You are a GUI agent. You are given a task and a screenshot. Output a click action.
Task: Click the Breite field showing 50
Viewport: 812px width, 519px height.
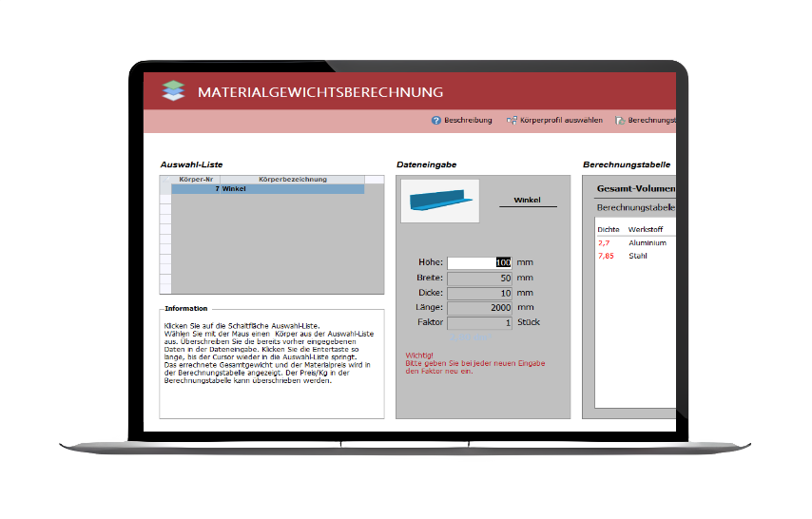pos(479,278)
